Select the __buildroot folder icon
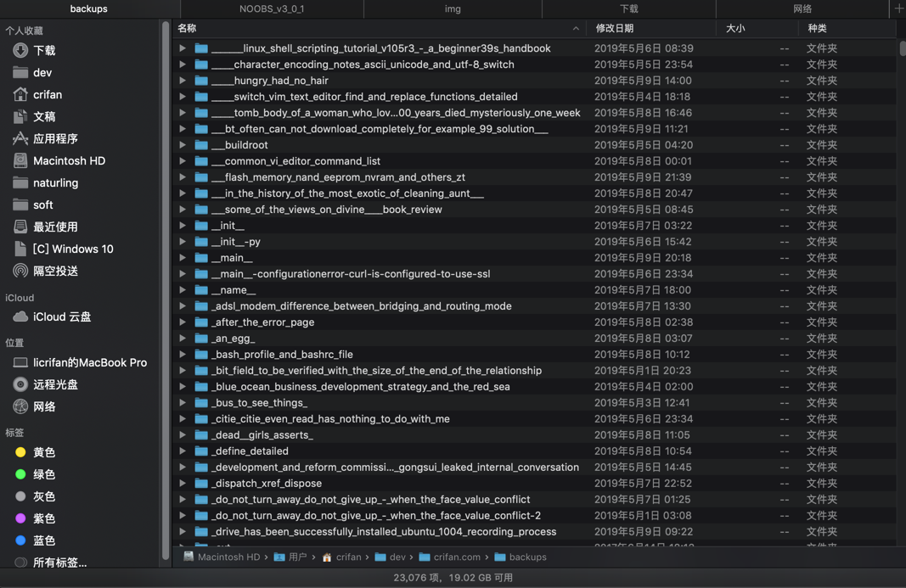Image resolution: width=906 pixels, height=588 pixels. [201, 145]
